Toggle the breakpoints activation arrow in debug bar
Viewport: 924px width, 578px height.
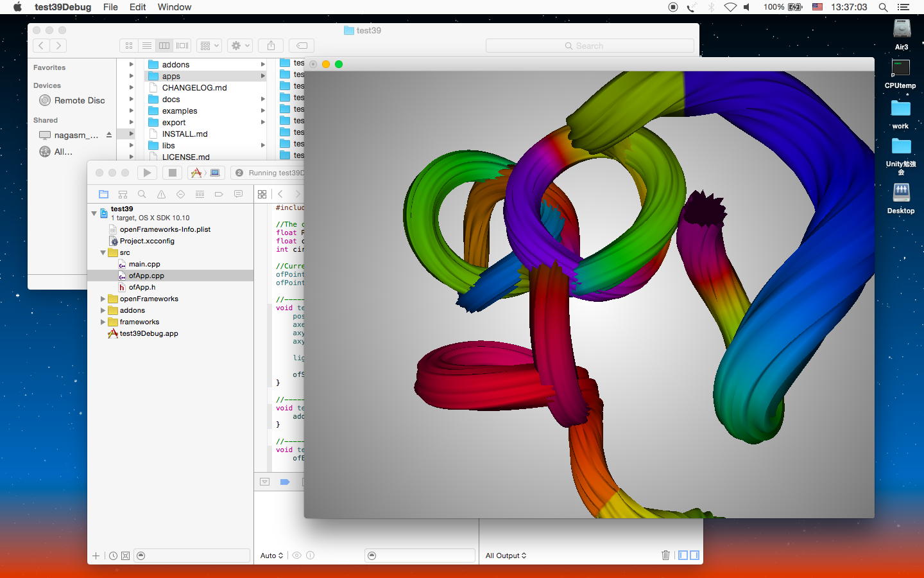(285, 482)
